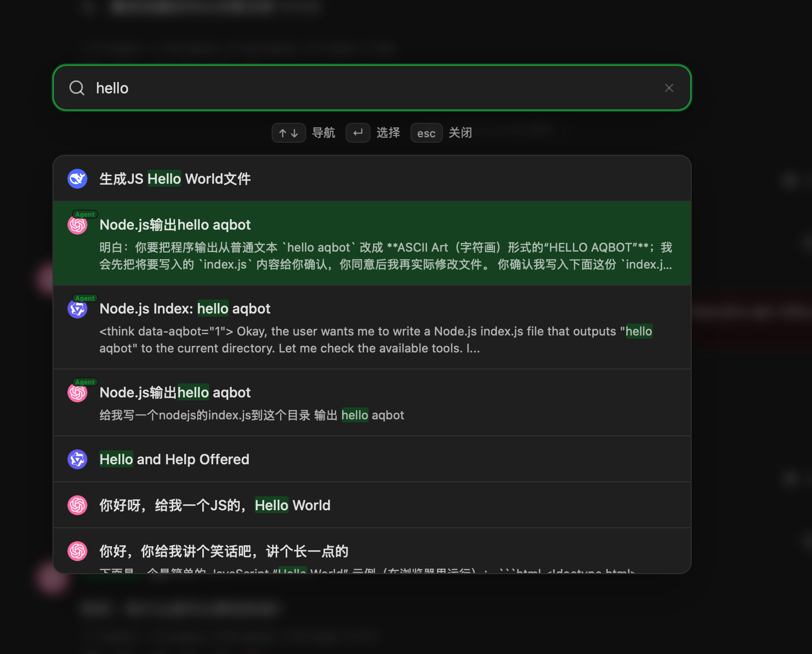Click the model icon of the ASCII Art result
The image size is (812, 654).
pos(77,225)
